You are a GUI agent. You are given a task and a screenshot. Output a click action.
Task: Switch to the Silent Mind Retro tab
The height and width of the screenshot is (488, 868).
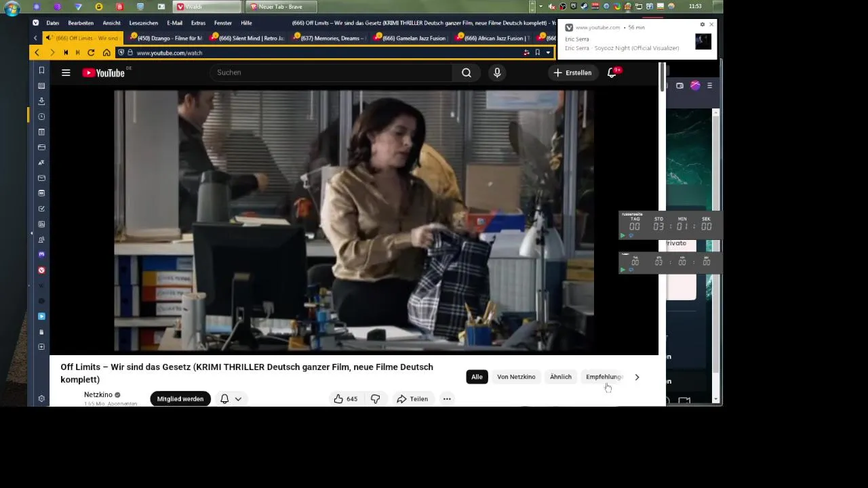(x=248, y=38)
